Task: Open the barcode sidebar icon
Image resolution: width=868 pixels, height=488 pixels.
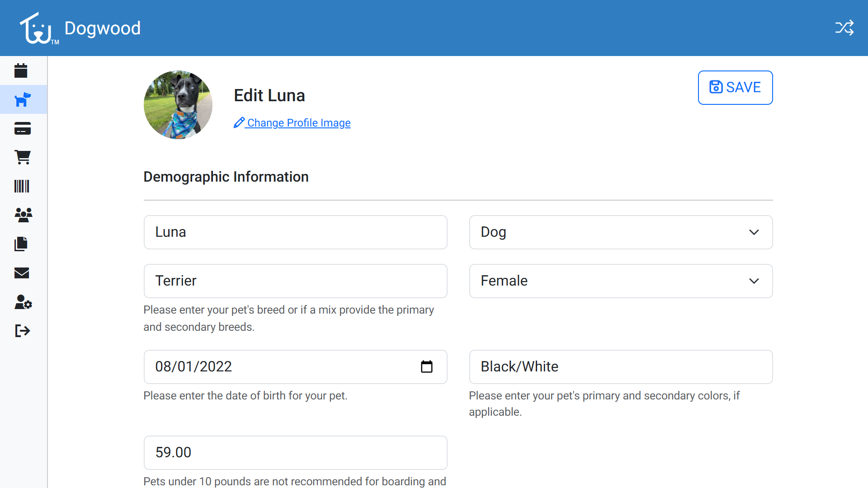Action: (22, 186)
